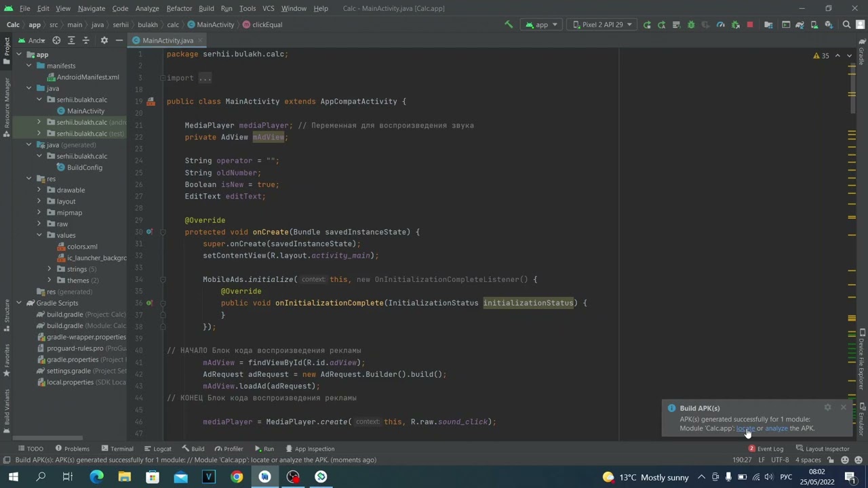Click the analyze link in notification

[x=776, y=428]
